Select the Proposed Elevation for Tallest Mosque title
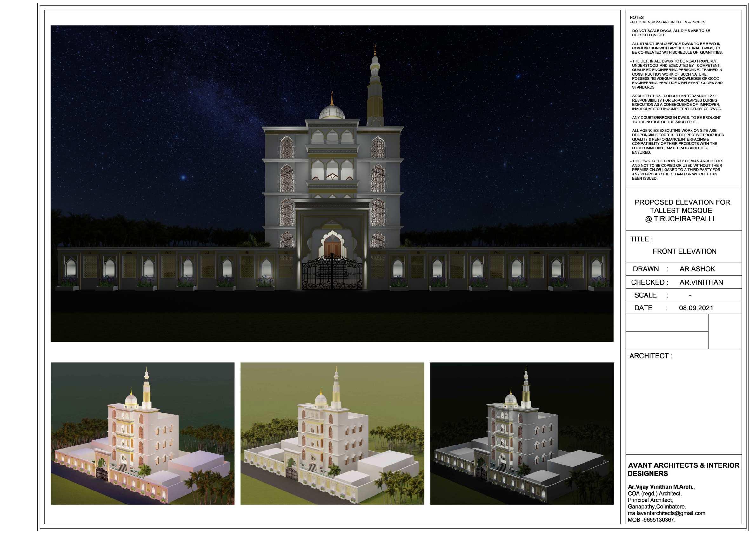Image resolution: width=756 pixels, height=534 pixels. 682,211
